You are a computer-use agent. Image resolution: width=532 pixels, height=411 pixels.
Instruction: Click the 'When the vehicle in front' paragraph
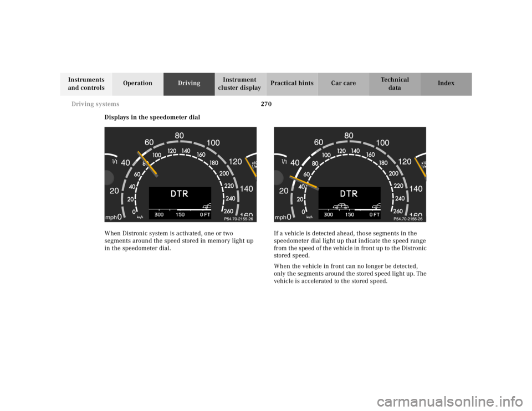coord(350,274)
